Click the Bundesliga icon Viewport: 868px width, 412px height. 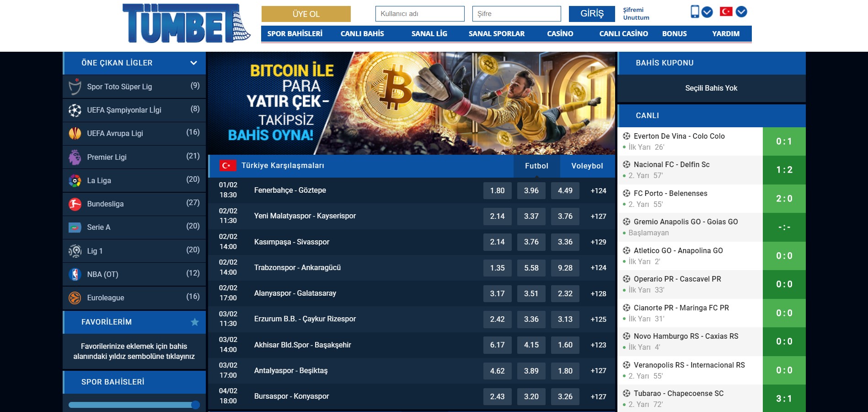(75, 204)
